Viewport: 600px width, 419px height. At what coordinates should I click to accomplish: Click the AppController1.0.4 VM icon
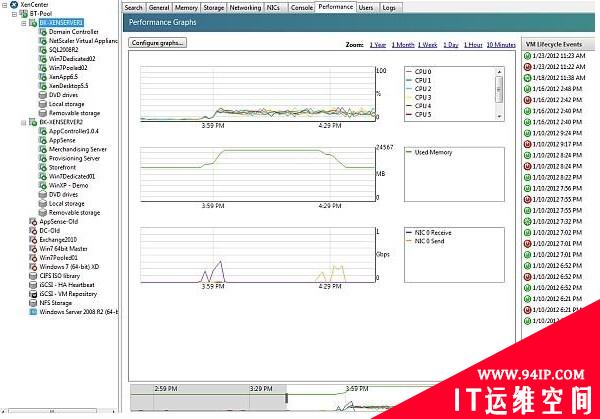coord(43,131)
